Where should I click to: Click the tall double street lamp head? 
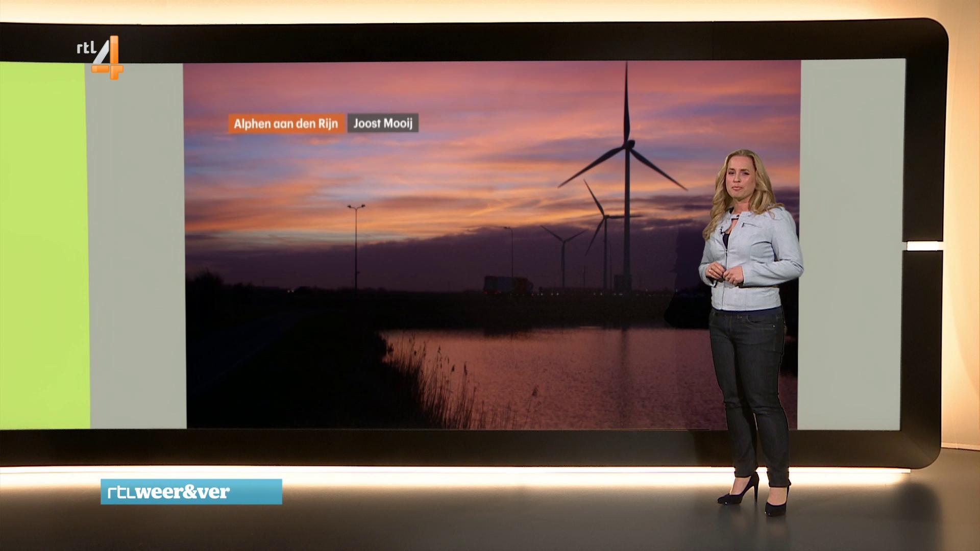coord(356,207)
